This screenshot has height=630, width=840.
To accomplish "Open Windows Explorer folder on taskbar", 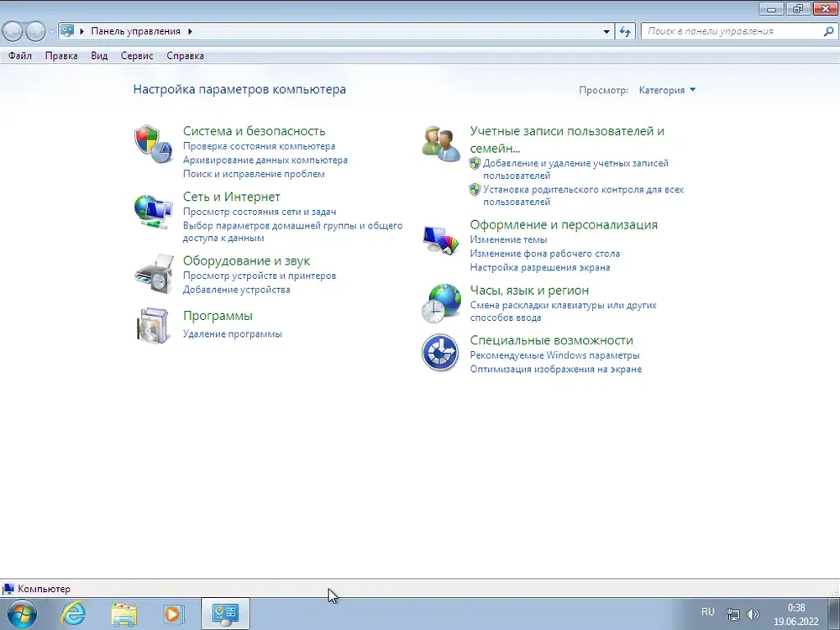I will (x=123, y=614).
